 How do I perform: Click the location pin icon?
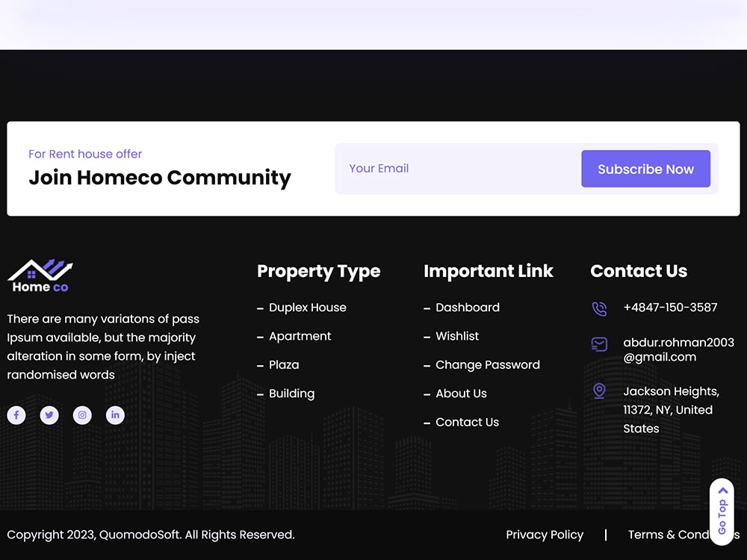pos(599,391)
